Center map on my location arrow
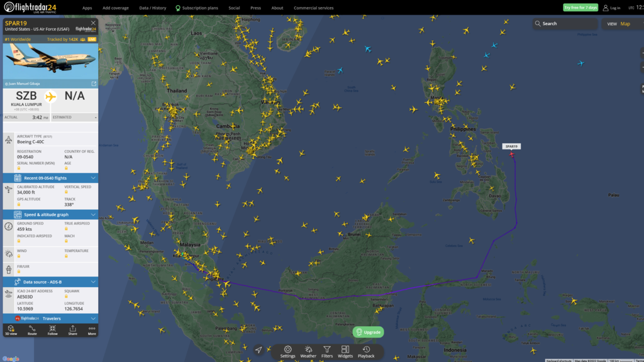This screenshot has width=644, height=362. (x=258, y=349)
